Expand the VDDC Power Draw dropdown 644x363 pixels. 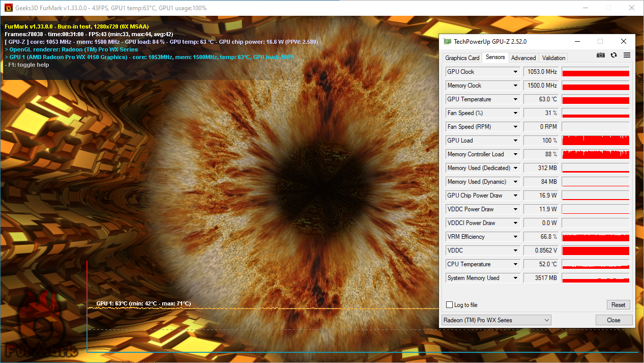[x=515, y=209]
